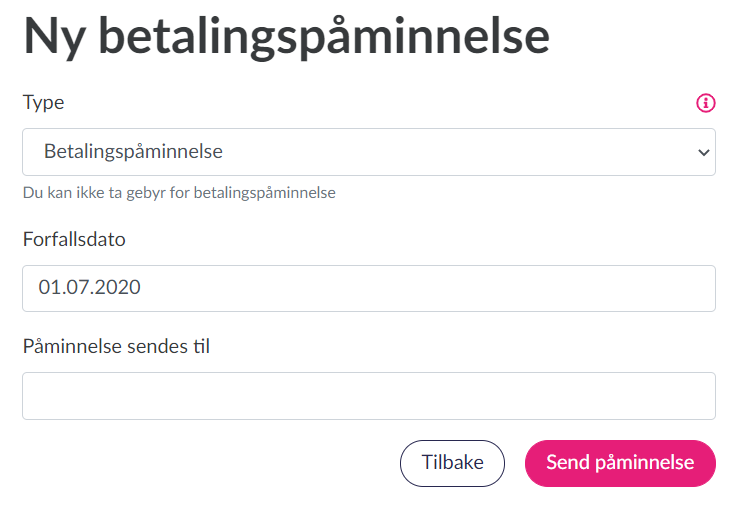Click the "Ny betalingspåminnelse" page heading
The height and width of the screenshot is (511, 739).
point(286,37)
